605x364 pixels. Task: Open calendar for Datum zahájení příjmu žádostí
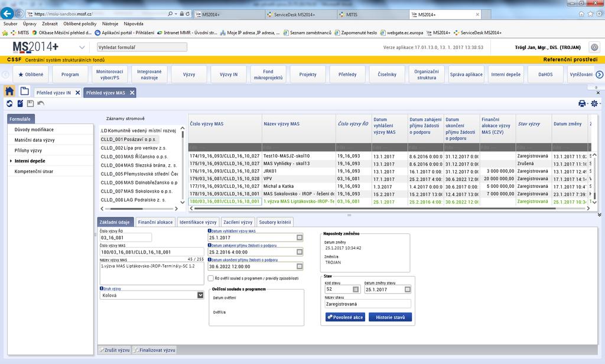[300, 252]
